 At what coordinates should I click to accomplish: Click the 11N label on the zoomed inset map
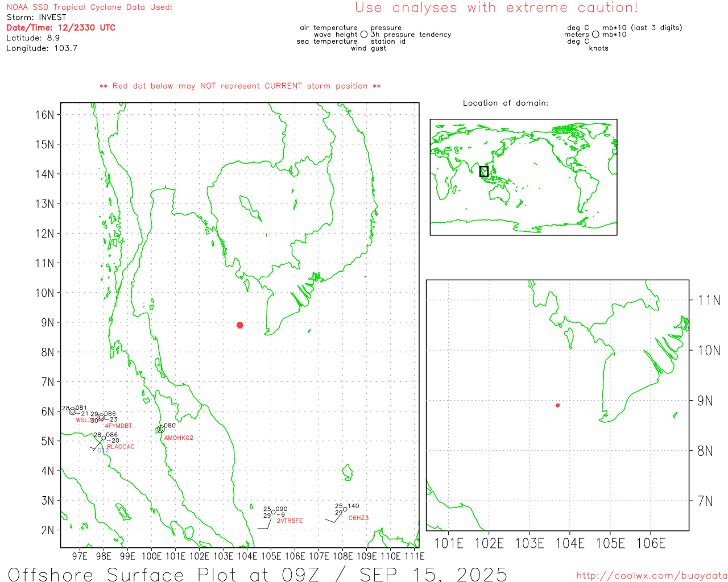pos(709,301)
